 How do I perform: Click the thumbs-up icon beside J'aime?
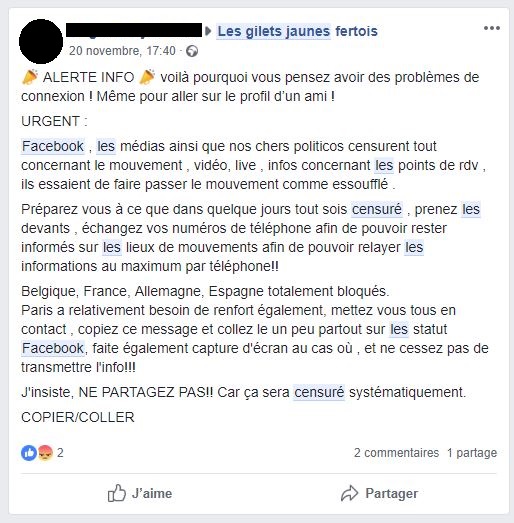click(116, 493)
